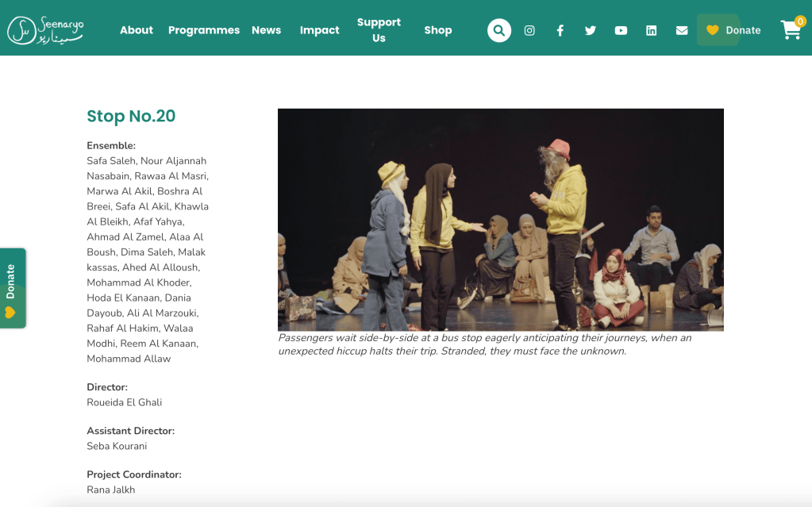Click the side Donate tab

point(11,288)
